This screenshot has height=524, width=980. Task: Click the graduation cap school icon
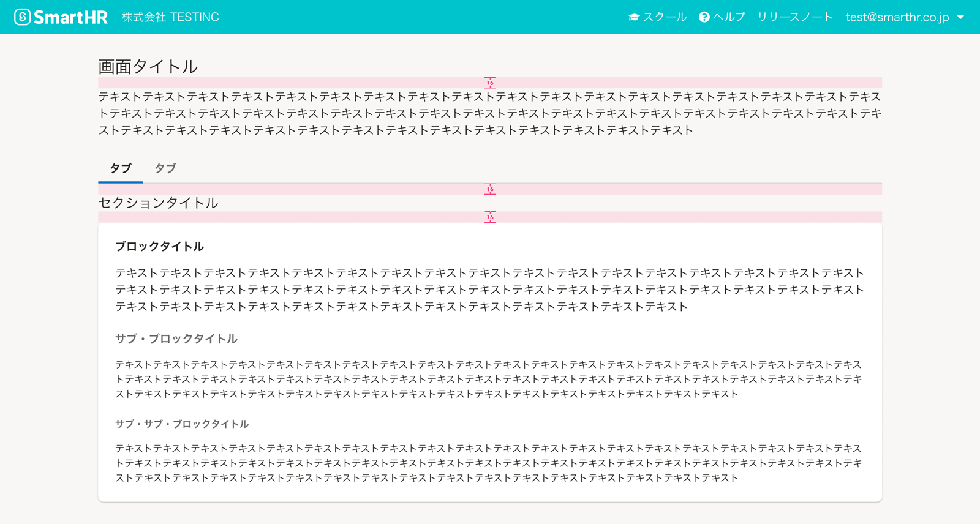[x=634, y=17]
